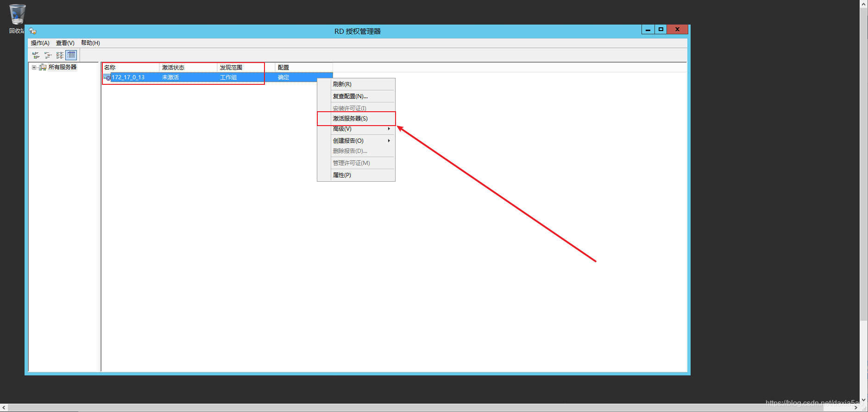
Task: Sort by the 名称 column header
Action: (x=131, y=68)
